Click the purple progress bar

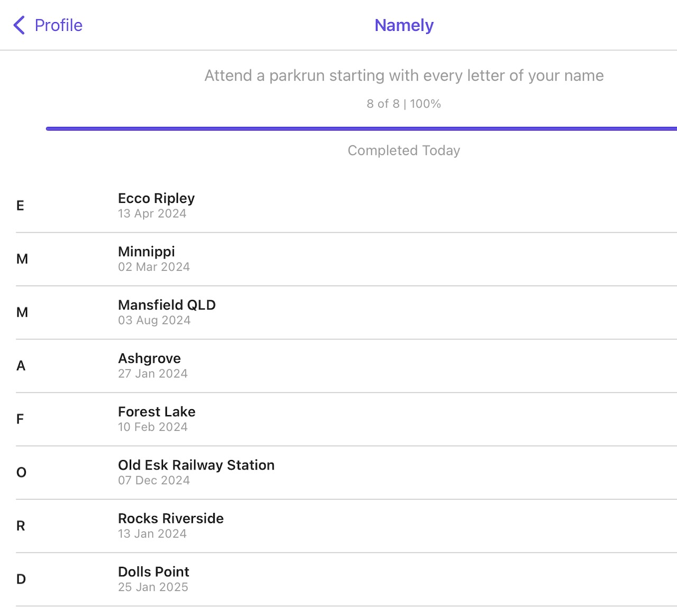pos(361,128)
